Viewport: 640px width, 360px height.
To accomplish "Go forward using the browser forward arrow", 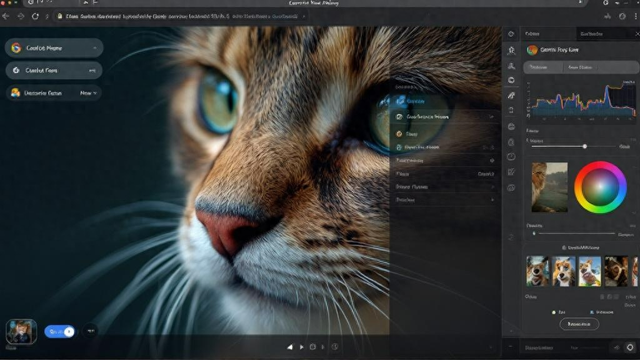I will click(21, 16).
